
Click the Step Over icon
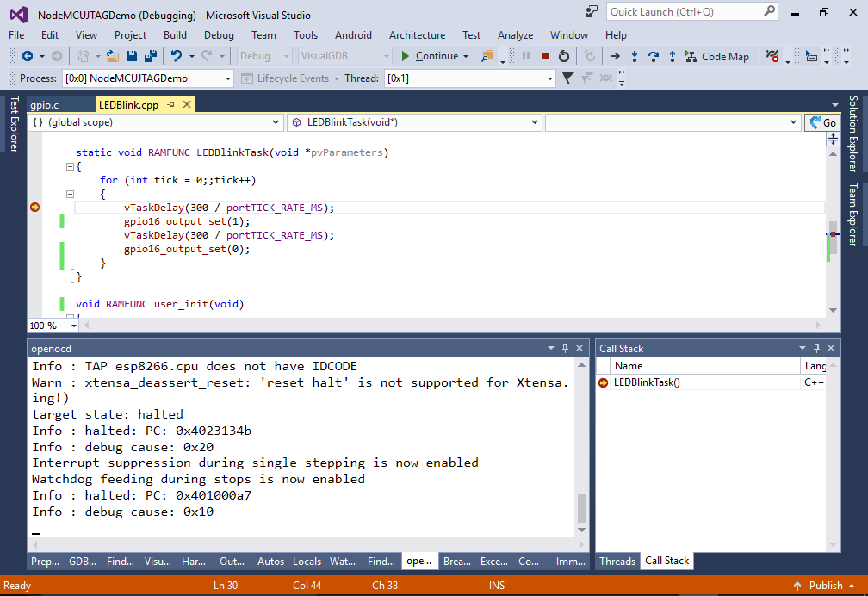pos(654,56)
